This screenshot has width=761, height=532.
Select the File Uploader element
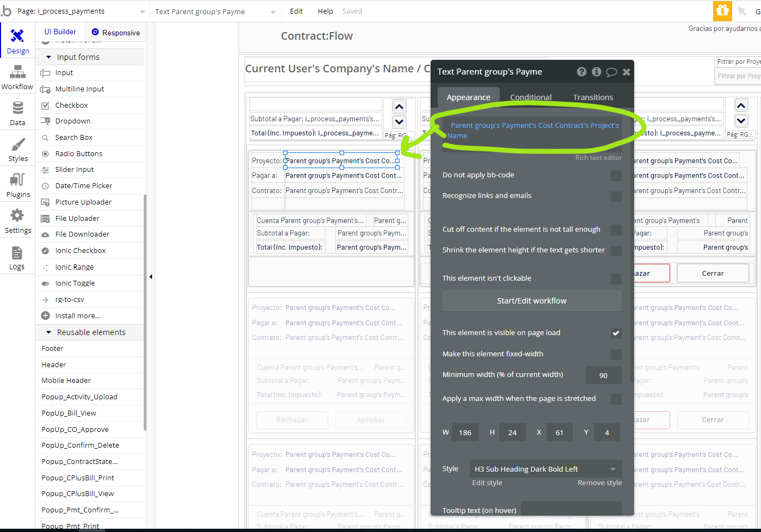coord(90,219)
